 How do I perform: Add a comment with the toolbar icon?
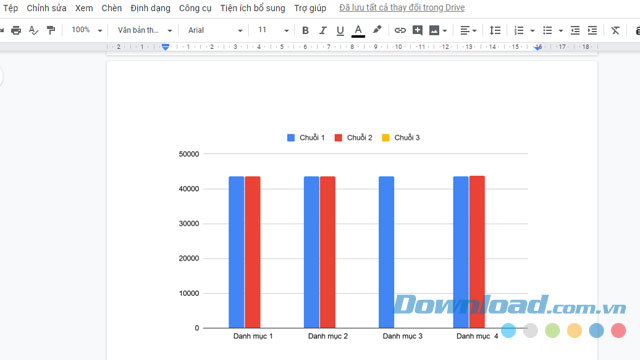point(417,30)
